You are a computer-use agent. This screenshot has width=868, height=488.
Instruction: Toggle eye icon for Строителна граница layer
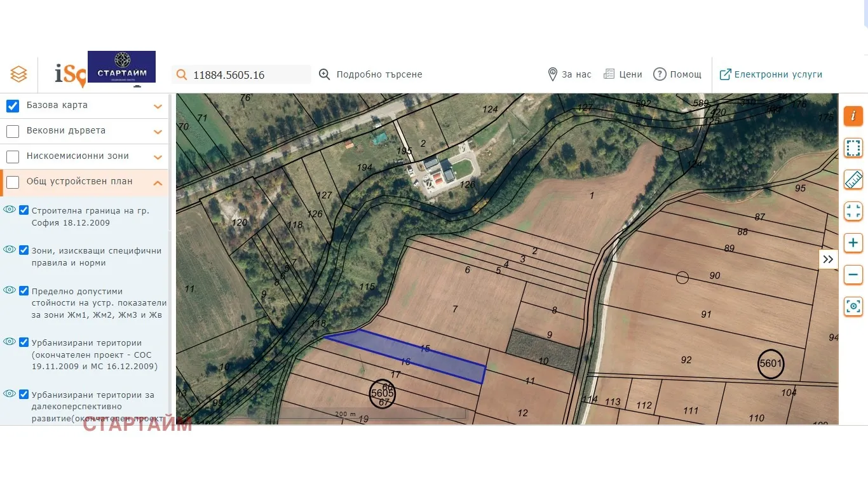10,210
